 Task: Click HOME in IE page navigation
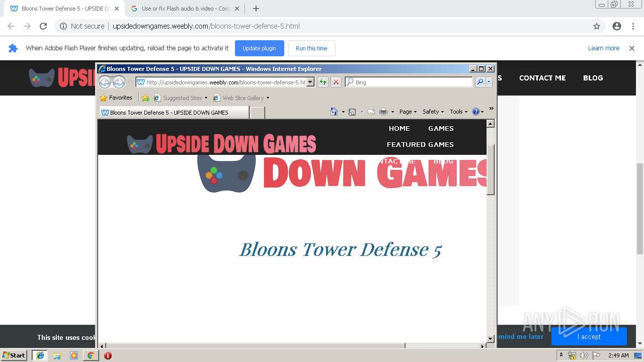pyautogui.click(x=399, y=128)
